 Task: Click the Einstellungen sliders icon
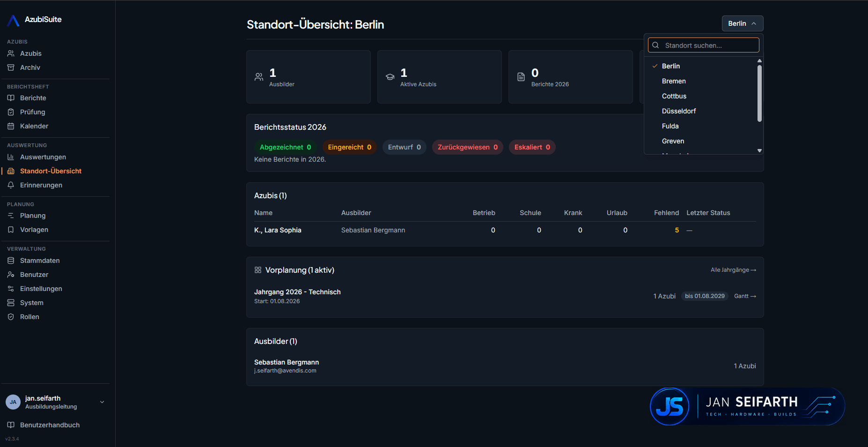(x=11, y=289)
